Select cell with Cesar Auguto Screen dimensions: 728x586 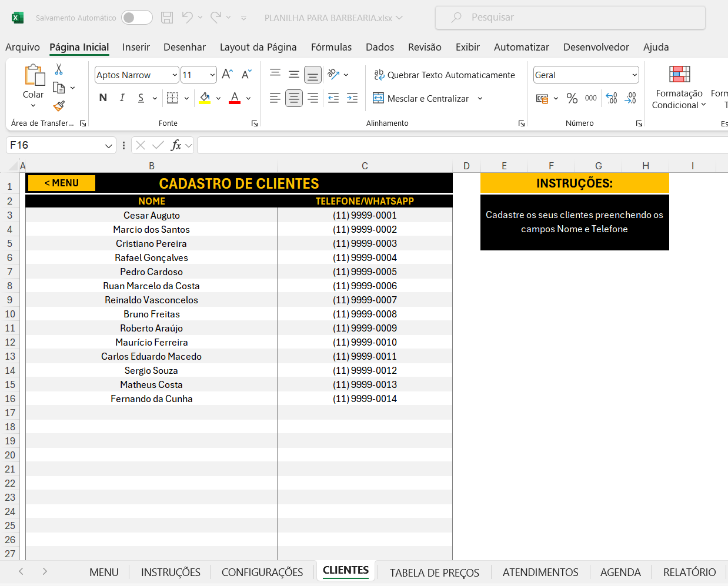click(x=152, y=215)
